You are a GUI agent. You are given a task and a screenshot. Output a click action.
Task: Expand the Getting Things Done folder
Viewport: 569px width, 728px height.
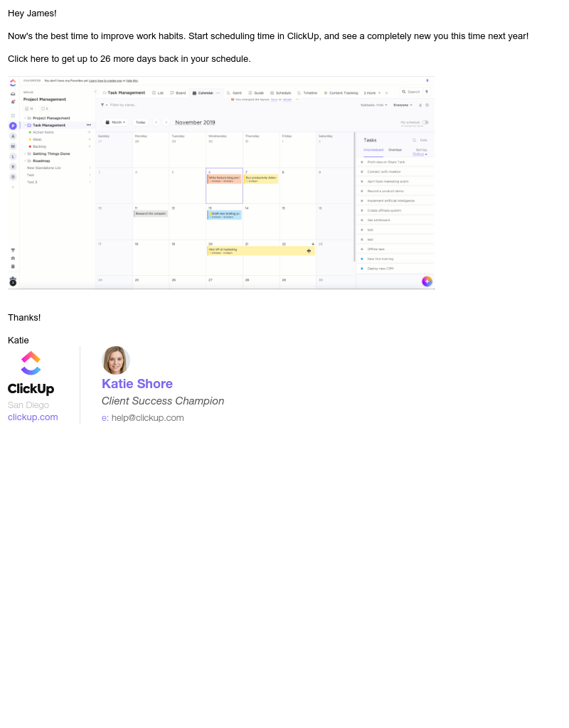pyautogui.click(x=25, y=154)
